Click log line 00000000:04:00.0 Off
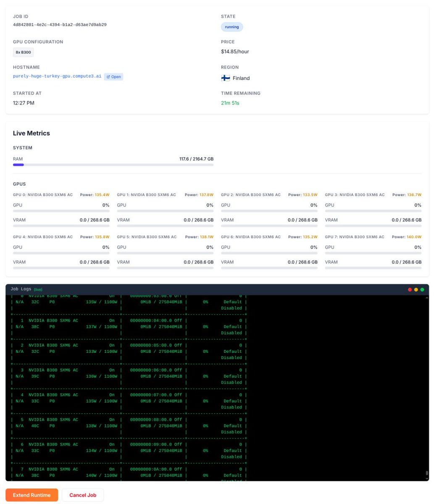 click(156, 320)
